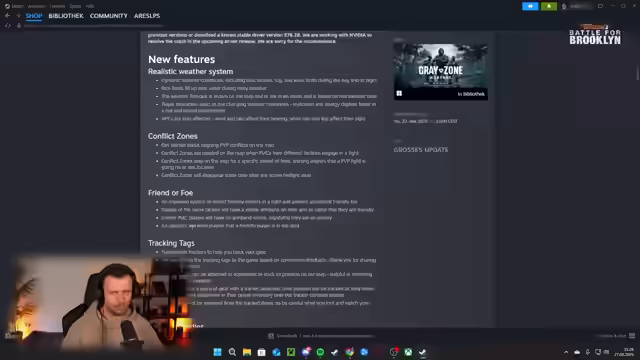The height and width of the screenshot is (360, 640).
Task: Switch to Big Picture mode icon
Action: pos(600,6)
